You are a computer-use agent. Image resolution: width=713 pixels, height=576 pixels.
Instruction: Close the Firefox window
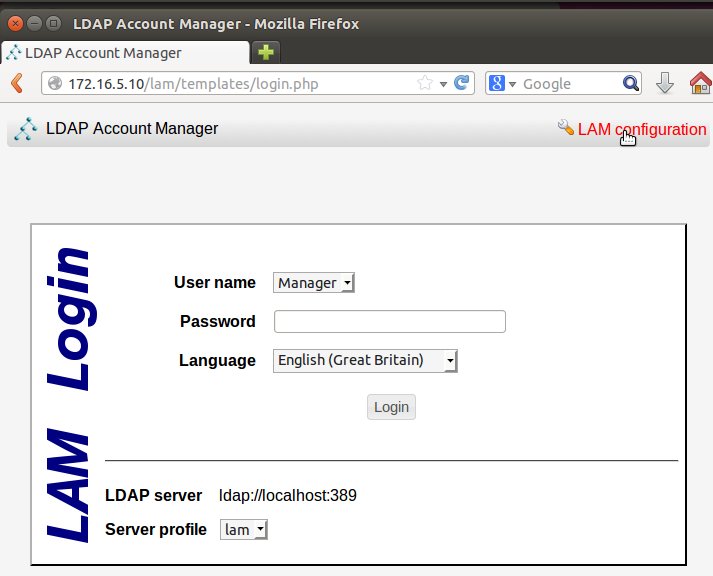pos(15,23)
